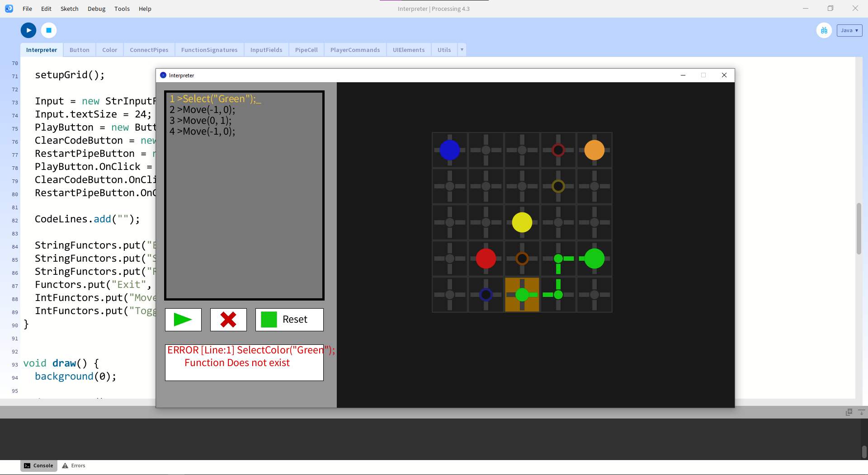The height and width of the screenshot is (475, 868).
Task: Open the Sketch menu
Action: tap(69, 9)
